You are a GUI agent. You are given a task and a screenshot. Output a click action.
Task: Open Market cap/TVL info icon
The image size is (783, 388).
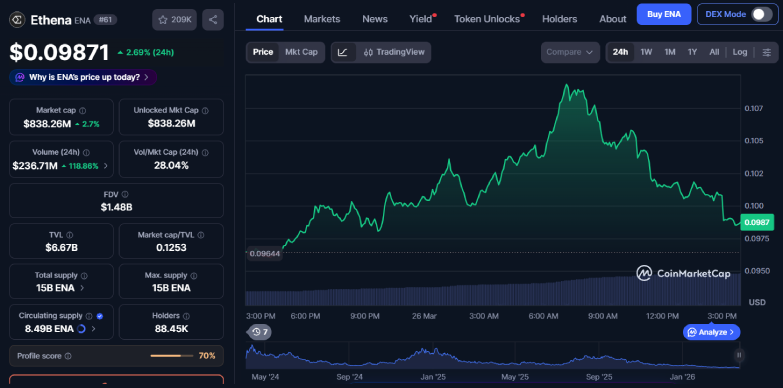tap(201, 235)
